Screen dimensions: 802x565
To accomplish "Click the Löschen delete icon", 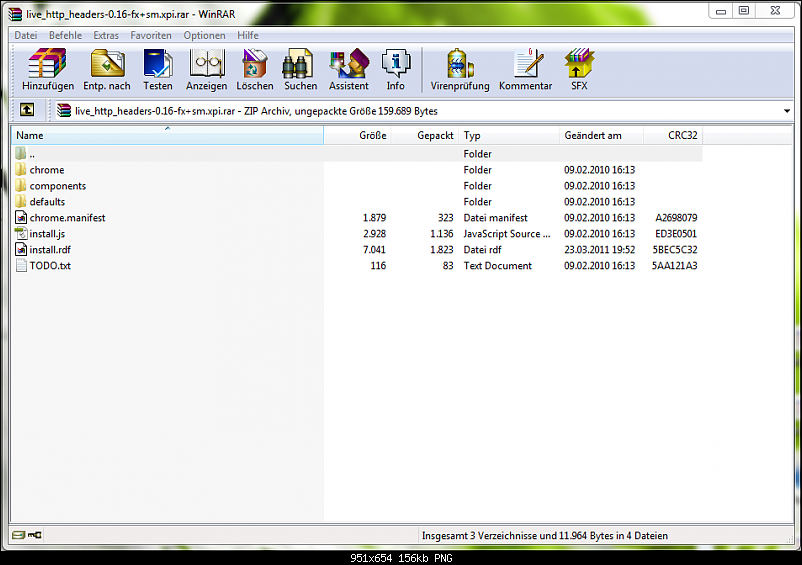I will [x=255, y=64].
